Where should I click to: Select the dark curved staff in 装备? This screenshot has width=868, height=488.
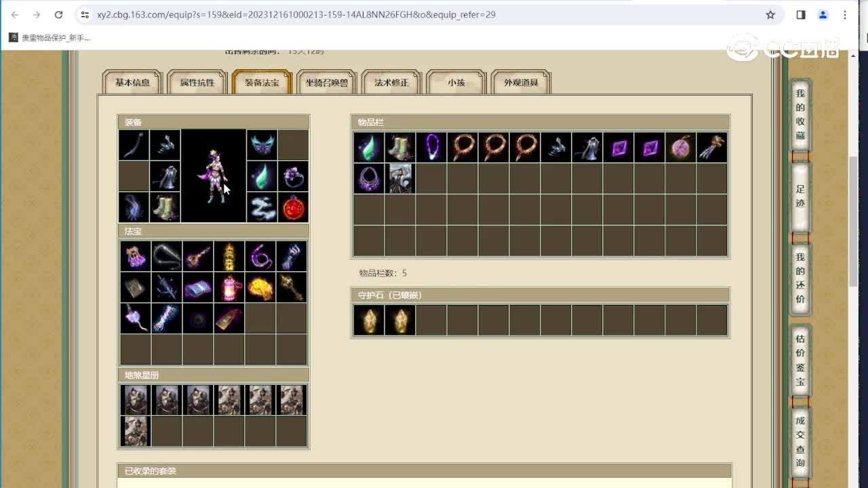tap(134, 145)
